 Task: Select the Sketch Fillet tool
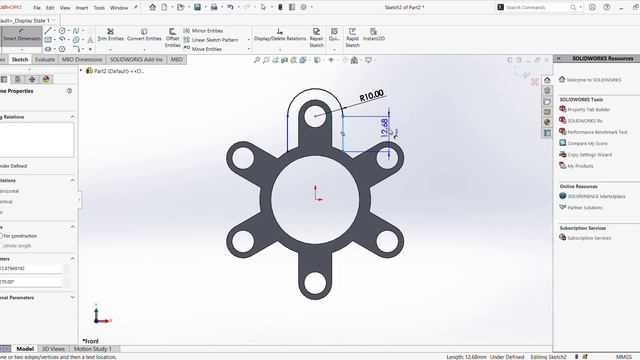click(76, 49)
